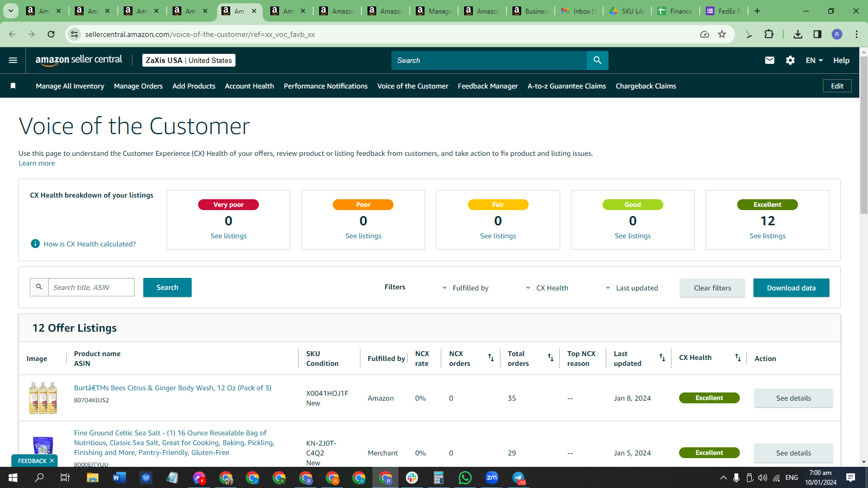Image resolution: width=868 pixels, height=488 pixels.
Task: Open a new browser tab
Action: click(x=757, y=11)
